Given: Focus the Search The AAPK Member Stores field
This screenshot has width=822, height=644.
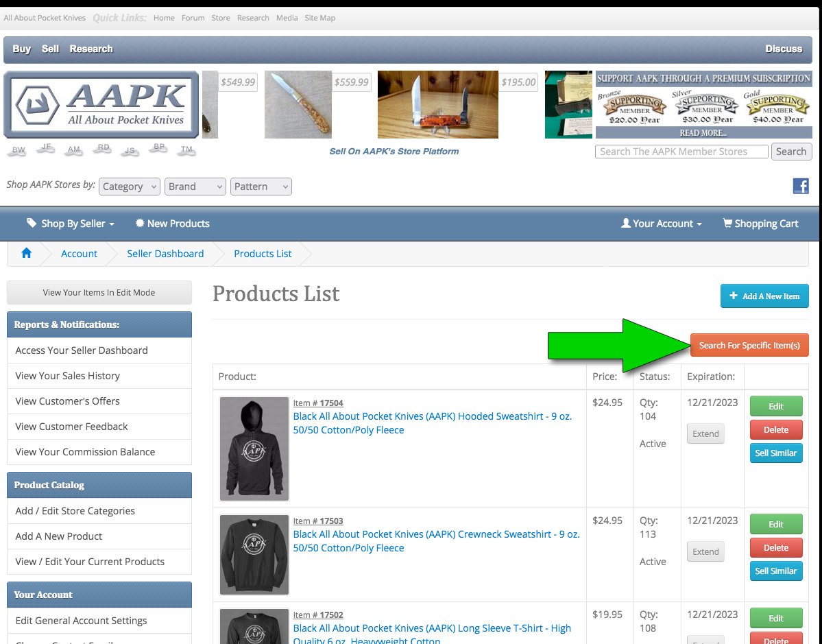Looking at the screenshot, I should tap(681, 152).
